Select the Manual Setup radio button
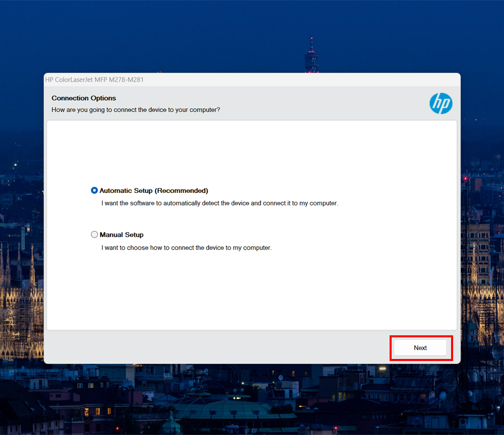The image size is (504, 435). pyautogui.click(x=94, y=235)
